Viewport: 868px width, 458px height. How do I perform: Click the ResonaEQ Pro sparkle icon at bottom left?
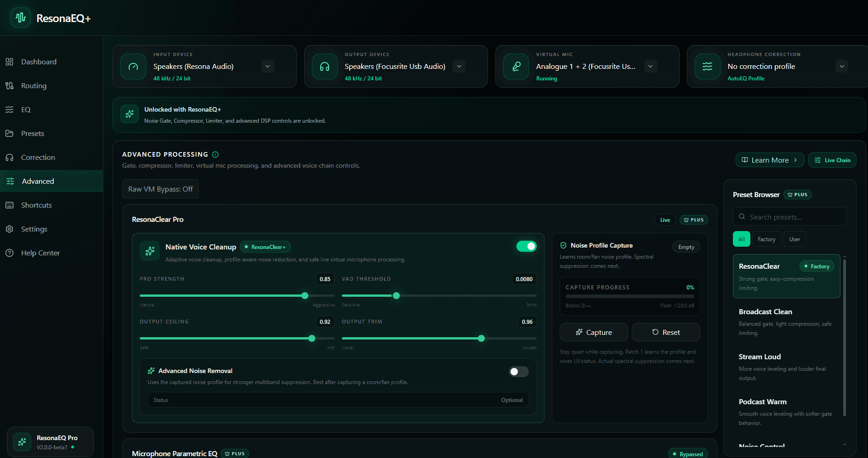pos(22,442)
